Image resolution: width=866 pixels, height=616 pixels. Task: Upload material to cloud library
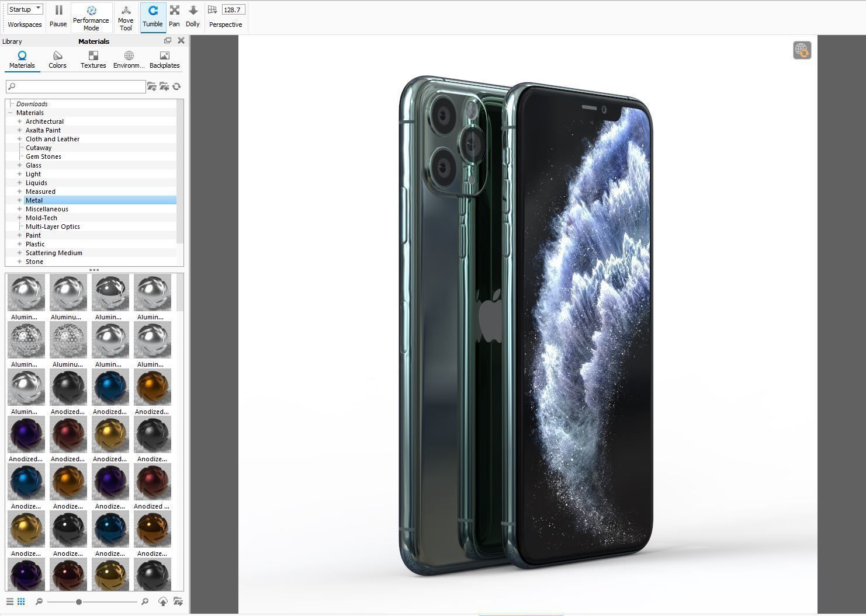pos(163,601)
